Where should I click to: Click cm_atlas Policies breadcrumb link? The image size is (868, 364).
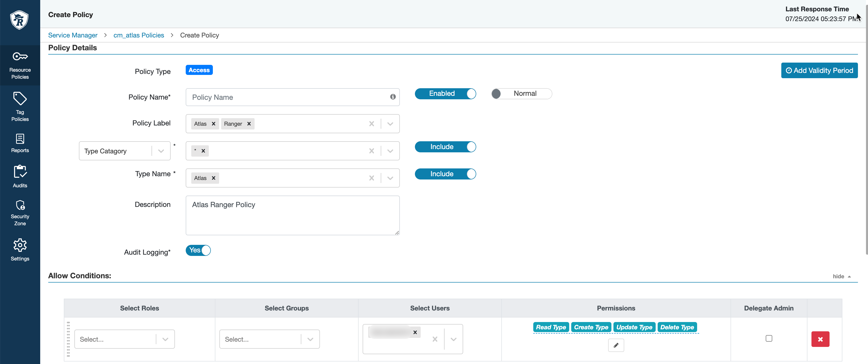coord(138,35)
